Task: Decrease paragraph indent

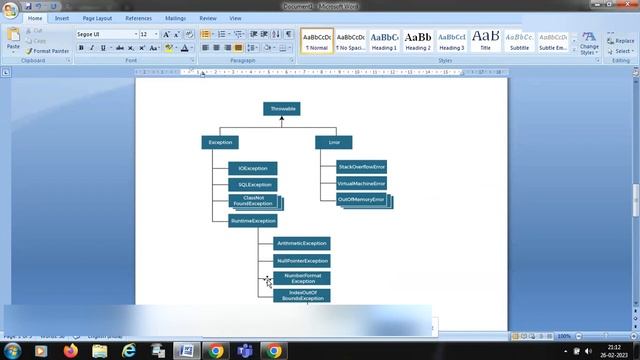Action: pos(253,34)
